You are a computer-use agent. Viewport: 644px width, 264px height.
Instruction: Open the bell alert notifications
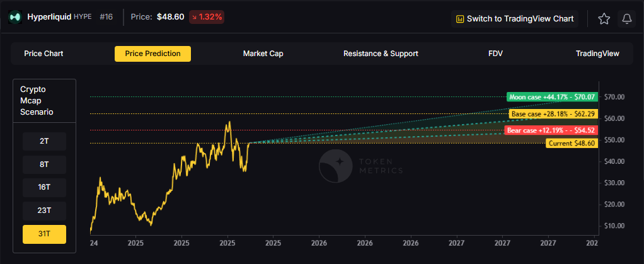(626, 18)
